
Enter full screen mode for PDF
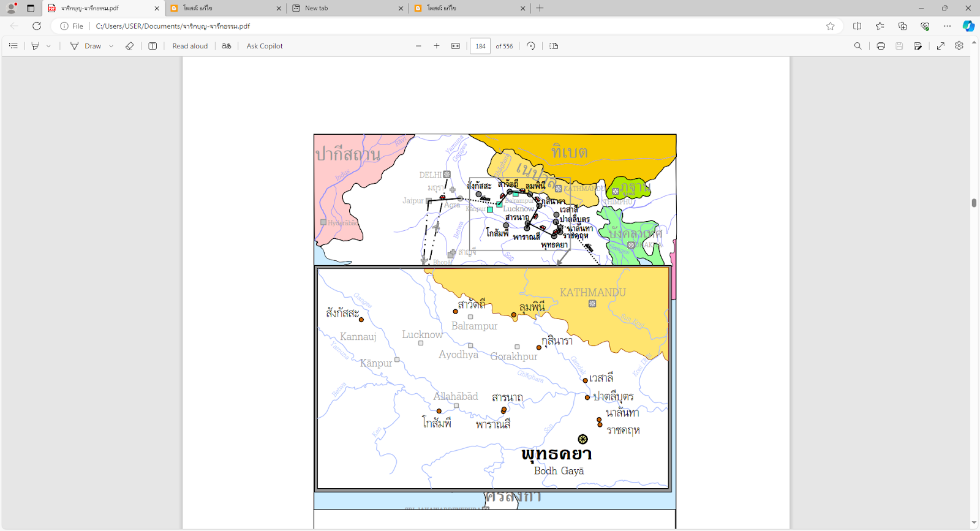tap(941, 46)
